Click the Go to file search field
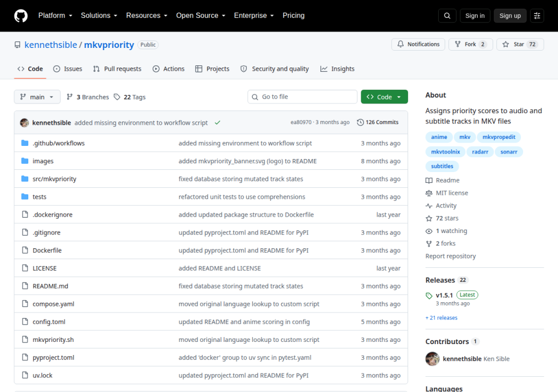 coord(302,97)
